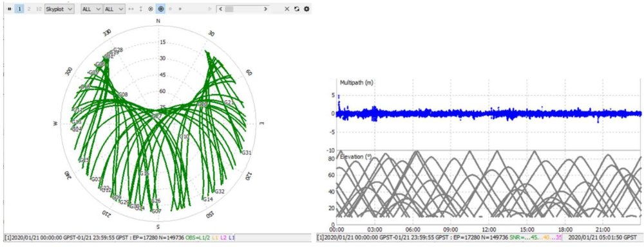Click the magenta L2 status bar entry
The image size is (644, 247).
tap(223, 237)
